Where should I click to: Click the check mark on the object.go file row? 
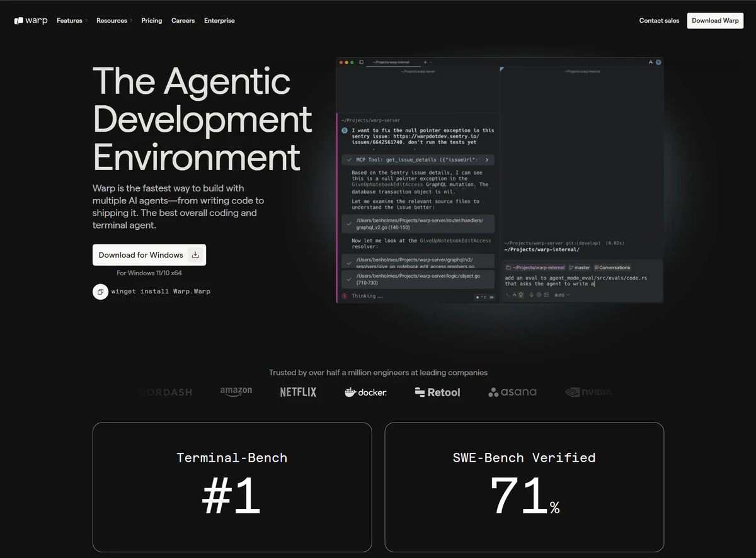[x=349, y=279]
